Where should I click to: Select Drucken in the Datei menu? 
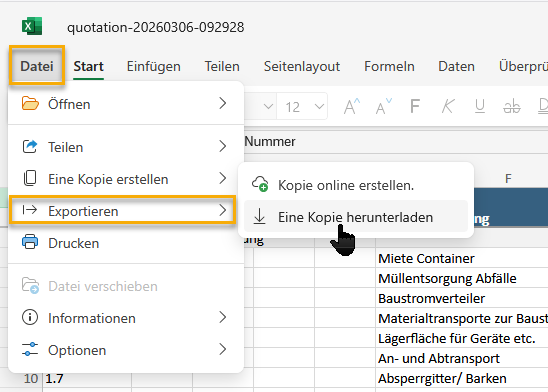point(126,243)
